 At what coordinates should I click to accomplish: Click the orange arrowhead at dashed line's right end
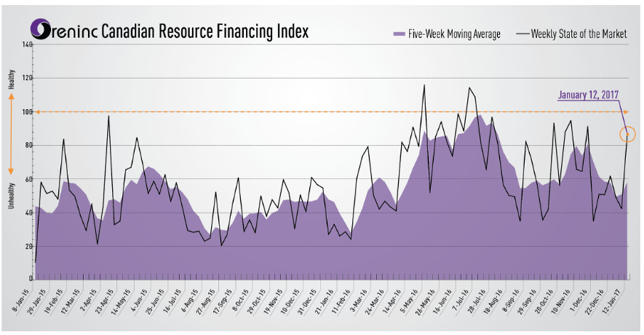[626, 112]
